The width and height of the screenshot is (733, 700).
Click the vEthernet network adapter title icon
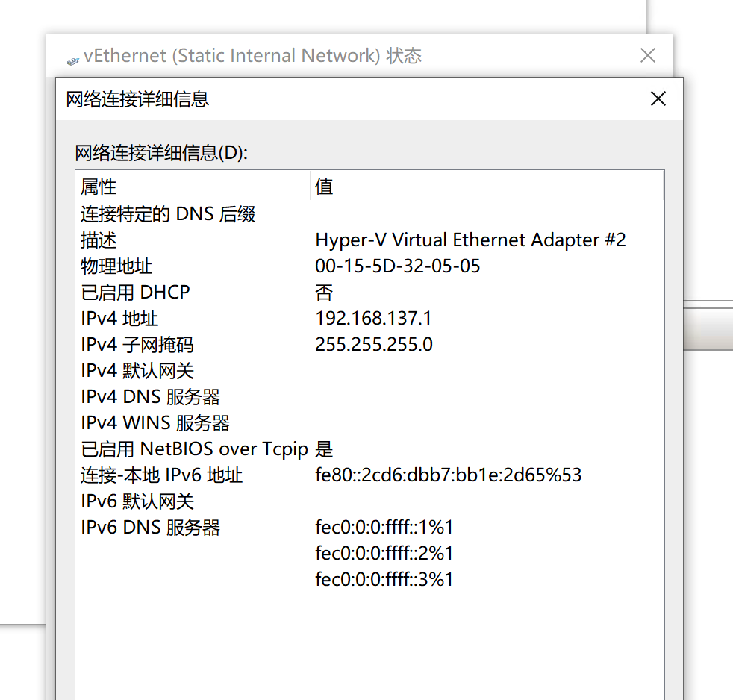point(72,60)
